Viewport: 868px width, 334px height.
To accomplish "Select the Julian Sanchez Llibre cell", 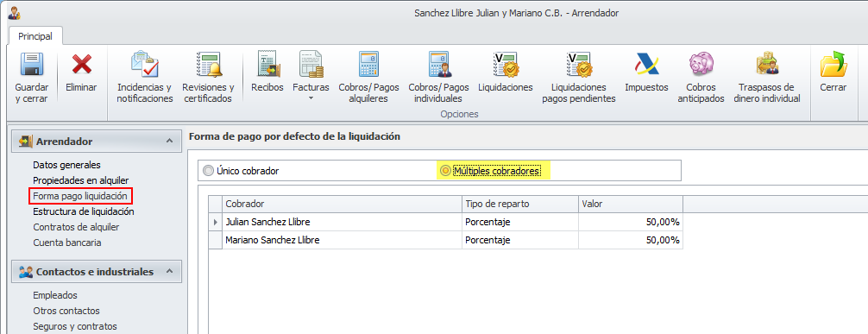I will [342, 222].
